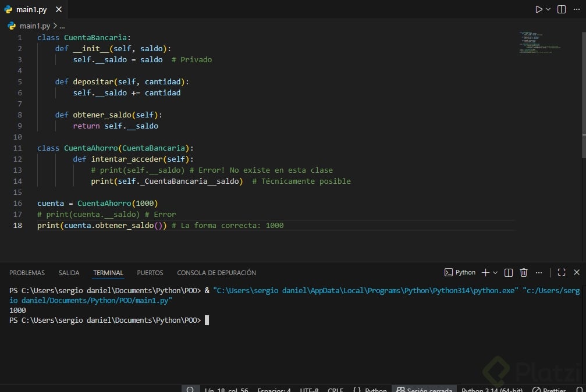
Task: Open the CONSOLA DE DEPURACIÓN tab
Action: 216,273
